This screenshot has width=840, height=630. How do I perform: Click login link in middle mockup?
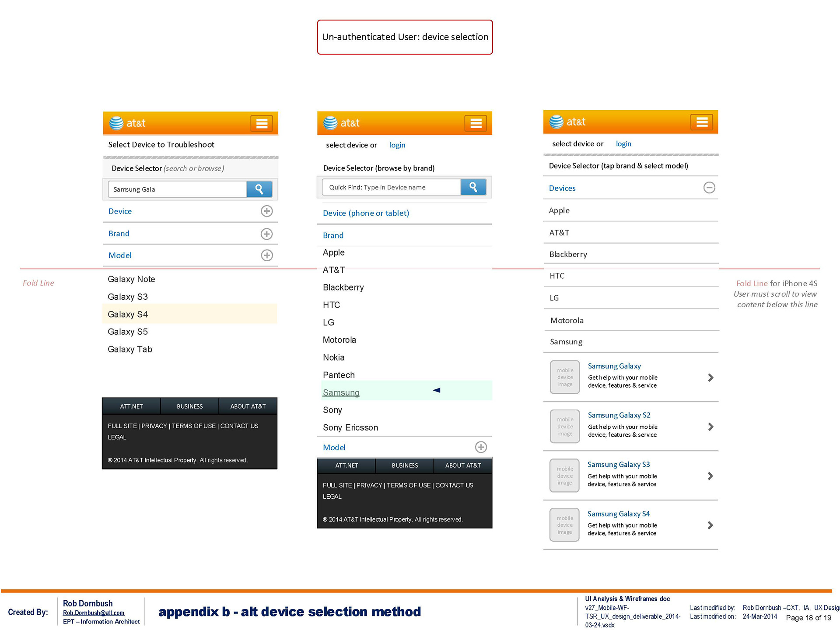coord(397,145)
